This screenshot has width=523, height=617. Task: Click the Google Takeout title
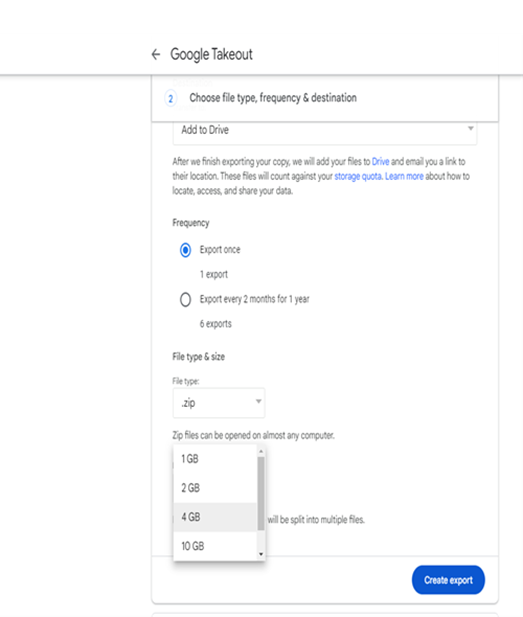click(x=211, y=54)
